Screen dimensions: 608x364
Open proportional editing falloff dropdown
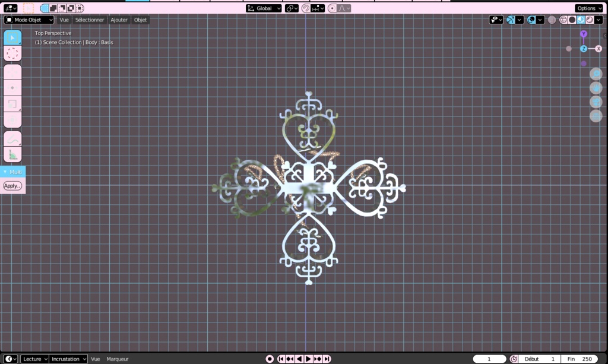(344, 8)
